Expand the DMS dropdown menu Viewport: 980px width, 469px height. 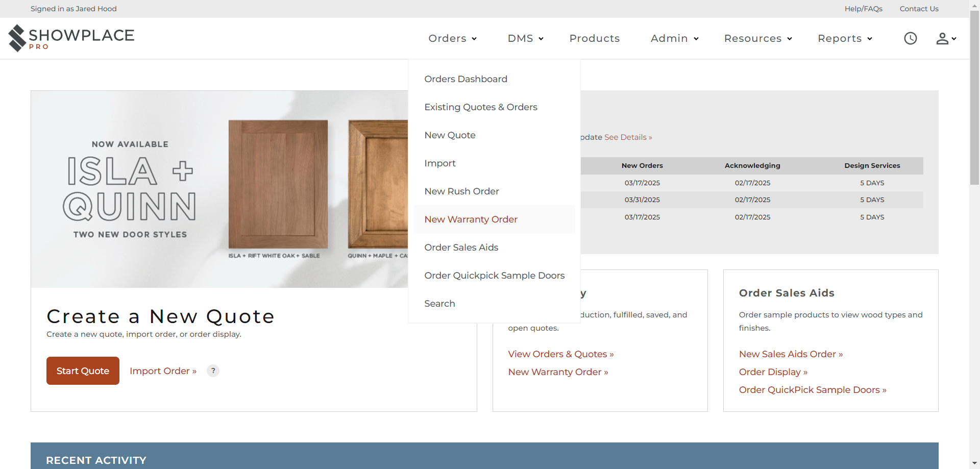point(526,38)
